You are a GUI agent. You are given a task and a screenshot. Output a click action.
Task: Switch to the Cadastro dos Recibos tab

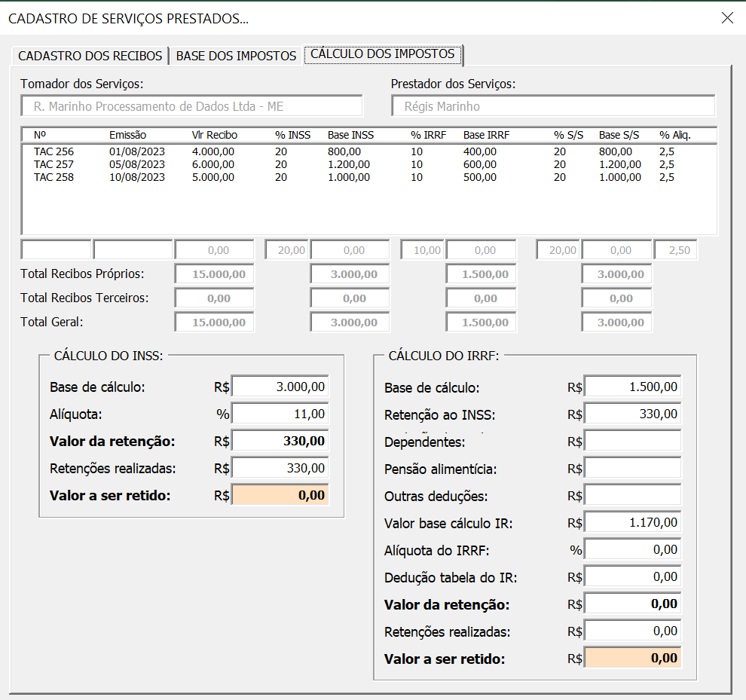pos(90,56)
